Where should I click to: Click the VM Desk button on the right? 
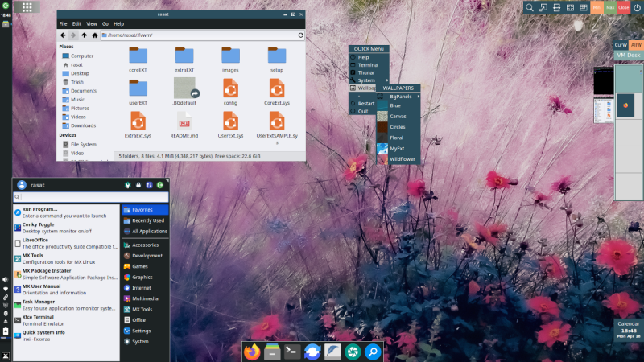coord(629,55)
